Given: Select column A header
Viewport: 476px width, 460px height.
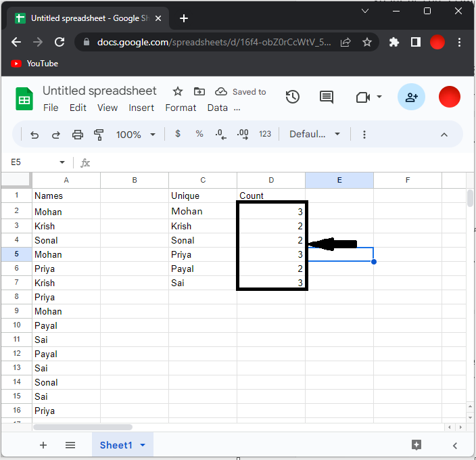Looking at the screenshot, I should 66,180.
